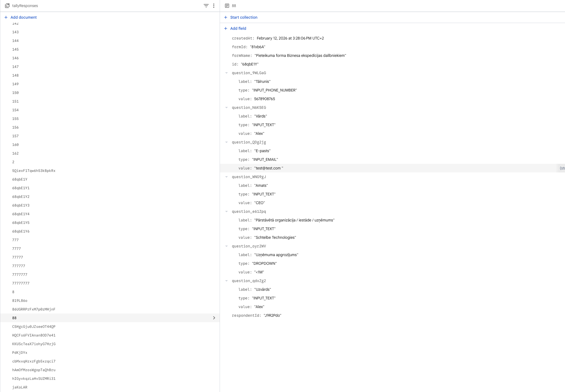This screenshot has width=565, height=392.
Task: Click the Add document link
Action: click(x=24, y=17)
